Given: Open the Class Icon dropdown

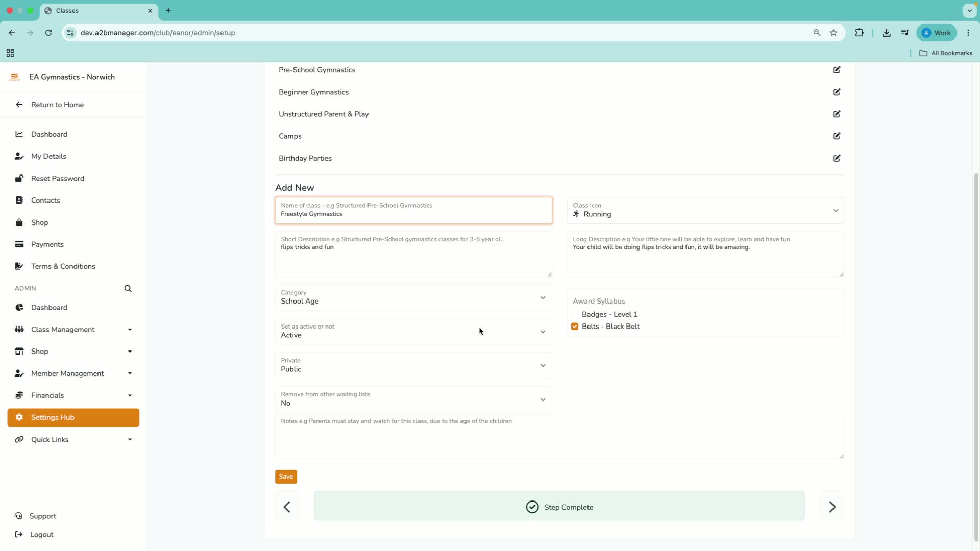Looking at the screenshot, I should (705, 210).
